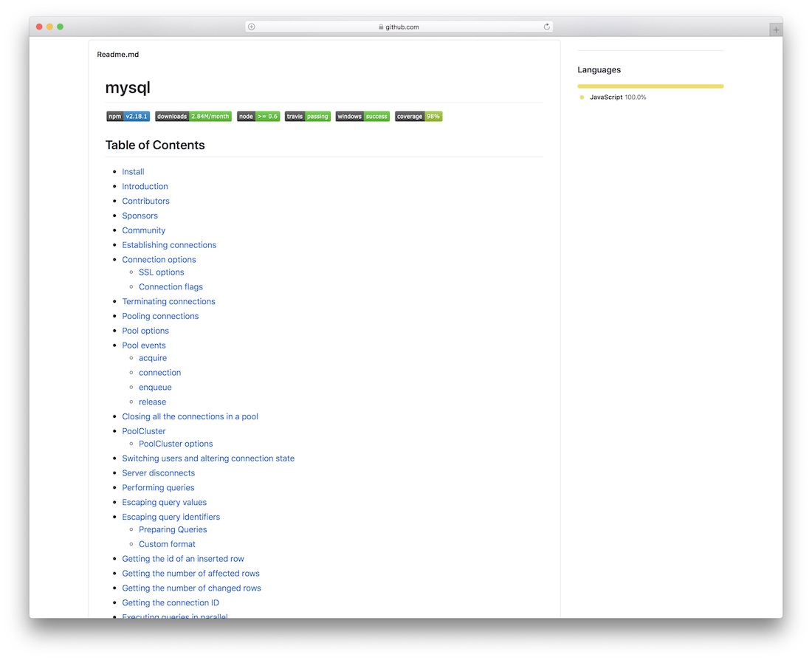Jump to the Introduction section

pyautogui.click(x=145, y=187)
